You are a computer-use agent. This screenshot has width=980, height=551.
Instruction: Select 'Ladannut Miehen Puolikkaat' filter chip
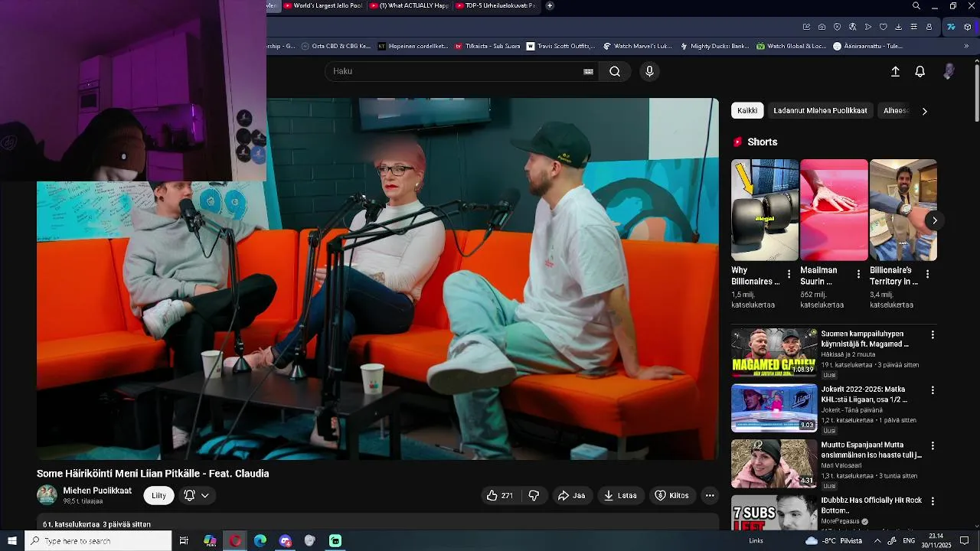pyautogui.click(x=820, y=110)
